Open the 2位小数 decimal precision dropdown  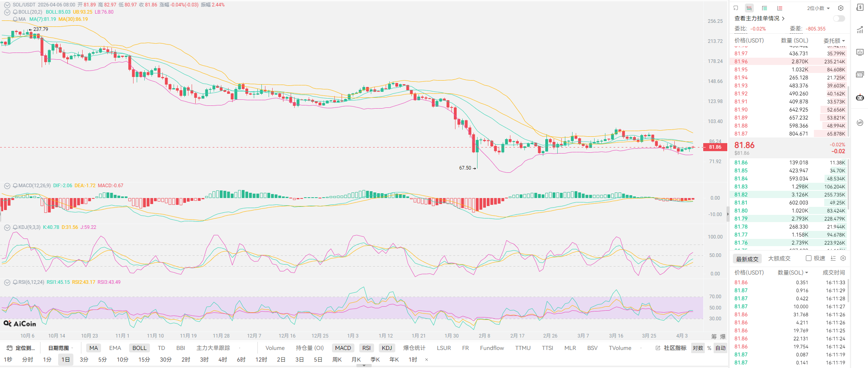[818, 8]
